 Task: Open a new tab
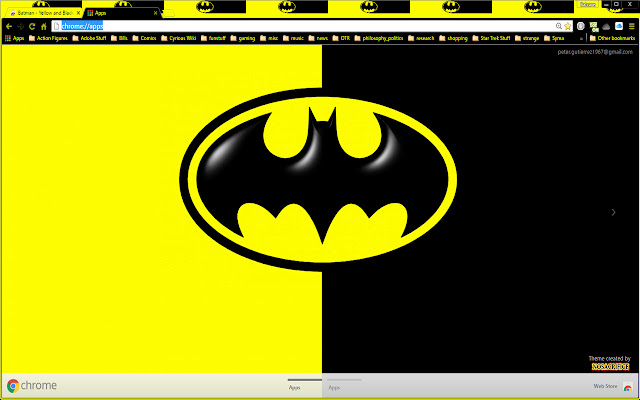[x=168, y=13]
